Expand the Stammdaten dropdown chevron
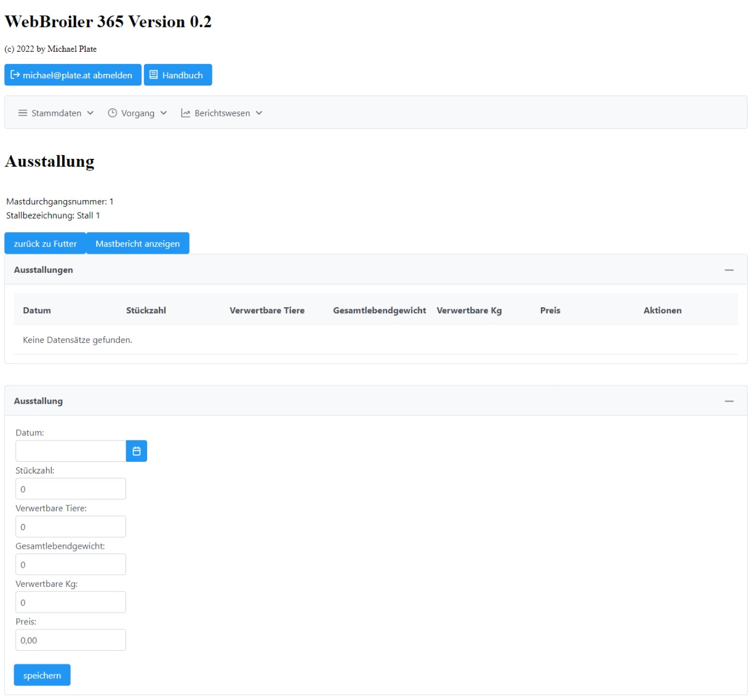This screenshot has height=700, width=752. pos(90,113)
